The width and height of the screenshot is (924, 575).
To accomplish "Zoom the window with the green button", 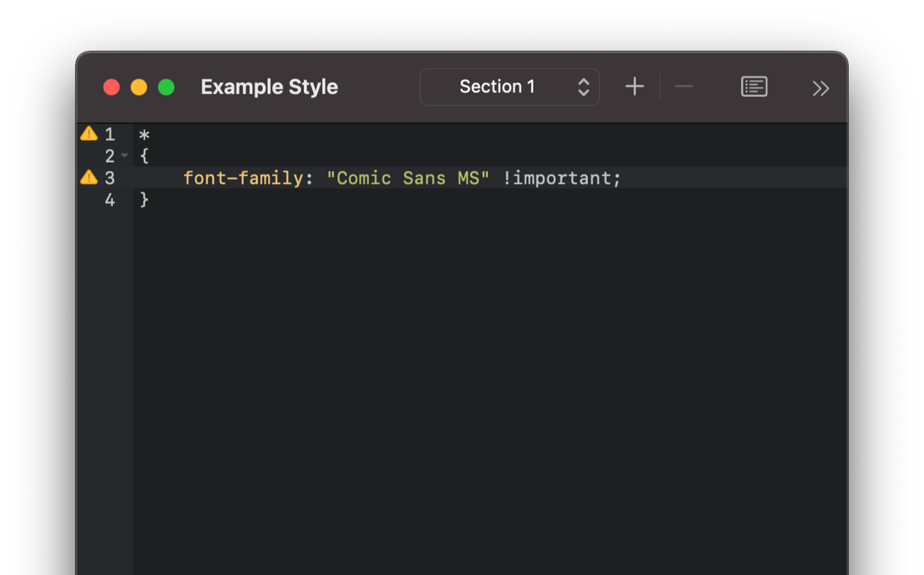I will click(167, 87).
